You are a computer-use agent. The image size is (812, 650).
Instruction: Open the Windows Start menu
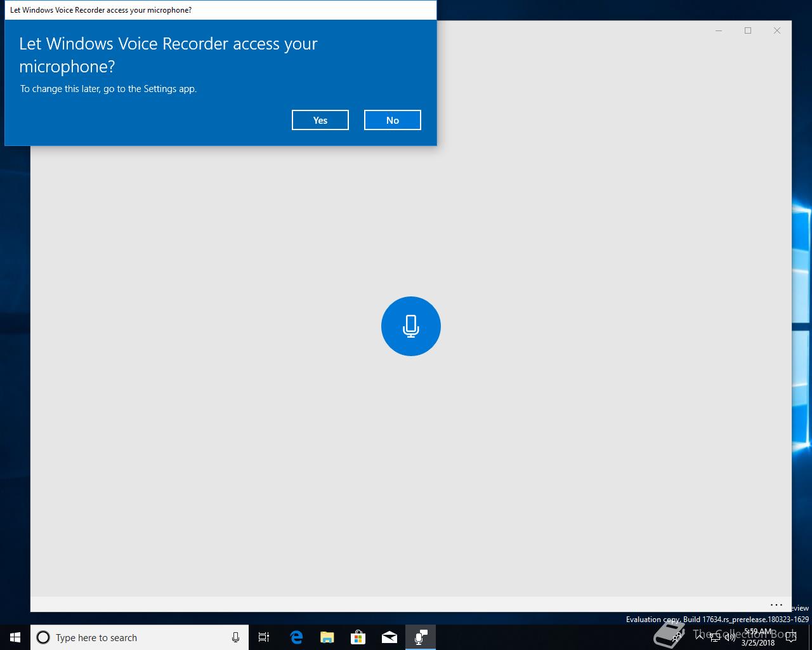click(15, 637)
